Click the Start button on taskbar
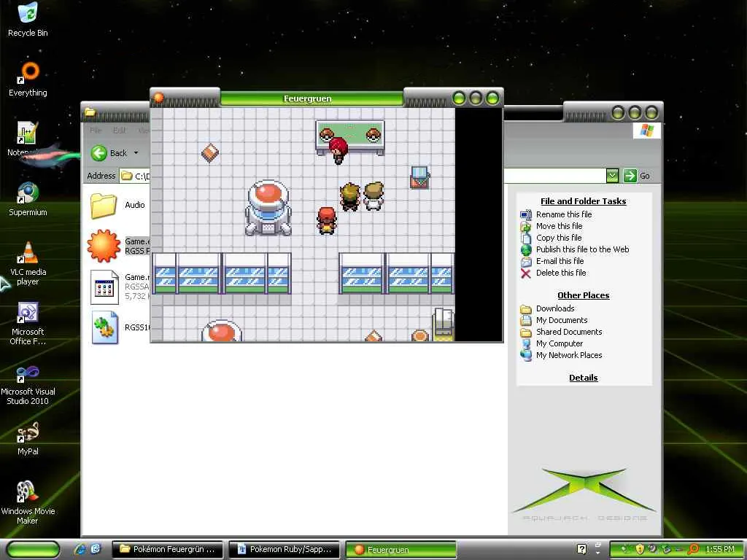This screenshot has height=560, width=747. click(x=32, y=550)
